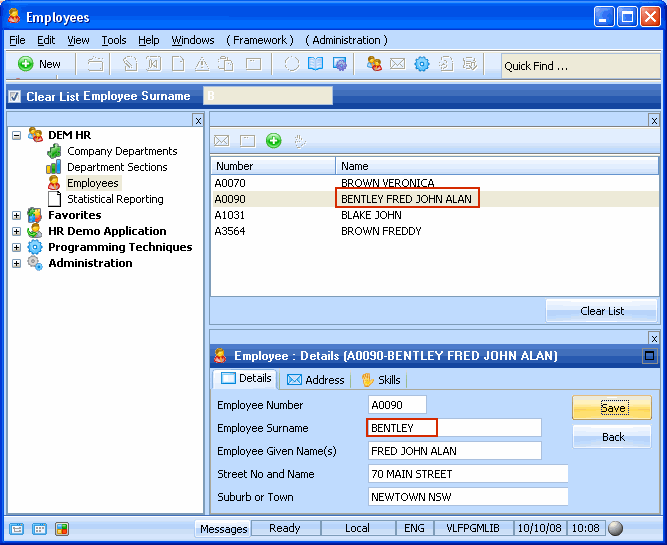Open the View menu
667x545 pixels.
pos(78,40)
